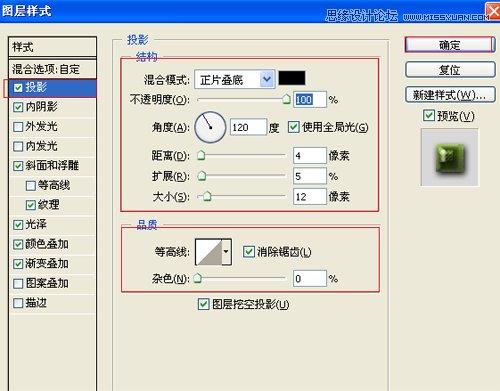Close the 图层样式 dialog
Screen dimensions: 500x391
tap(493, 11)
